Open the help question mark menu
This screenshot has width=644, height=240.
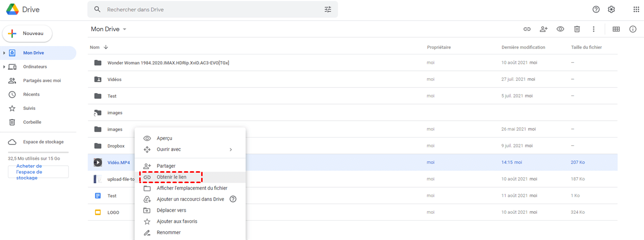coord(596,9)
